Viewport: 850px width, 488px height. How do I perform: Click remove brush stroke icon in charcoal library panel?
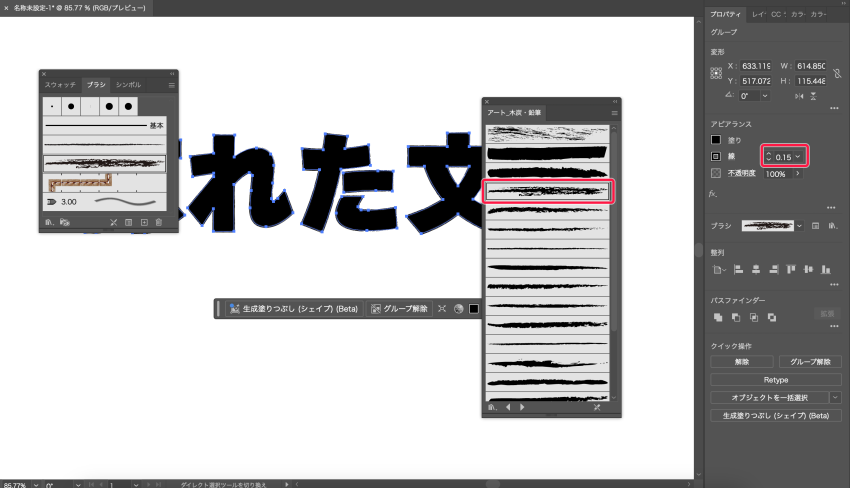pos(597,407)
